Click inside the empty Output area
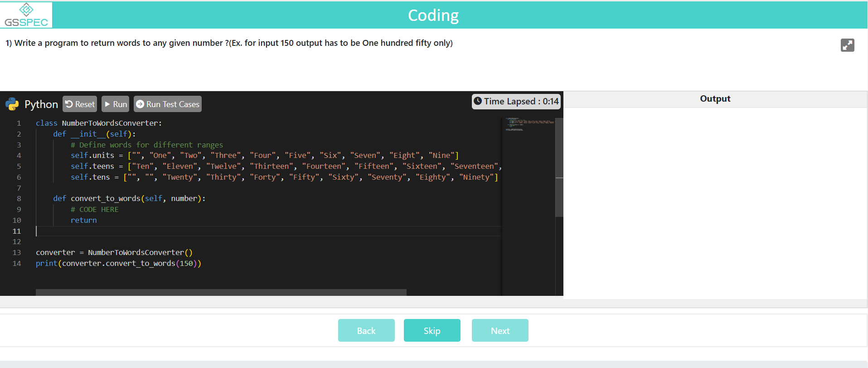The height and width of the screenshot is (368, 868). click(x=715, y=203)
